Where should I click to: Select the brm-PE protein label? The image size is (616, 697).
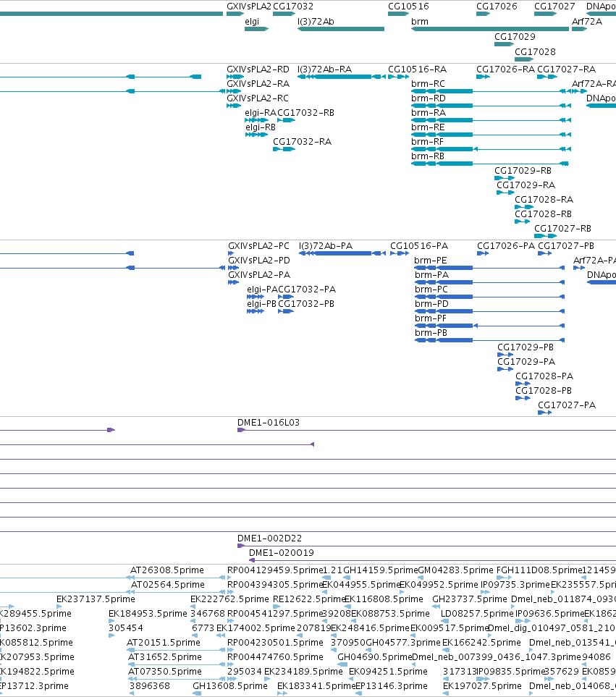431,261
